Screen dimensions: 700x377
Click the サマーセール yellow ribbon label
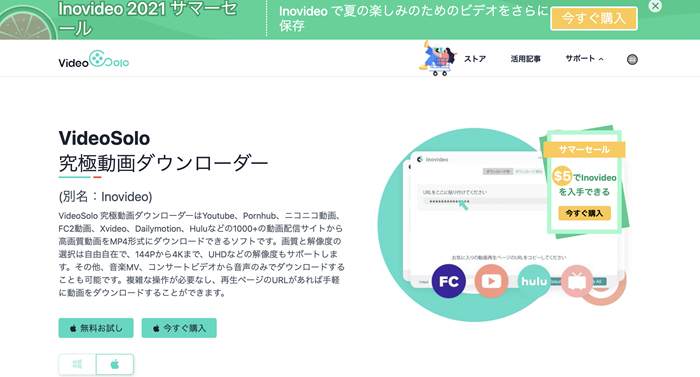pyautogui.click(x=584, y=150)
